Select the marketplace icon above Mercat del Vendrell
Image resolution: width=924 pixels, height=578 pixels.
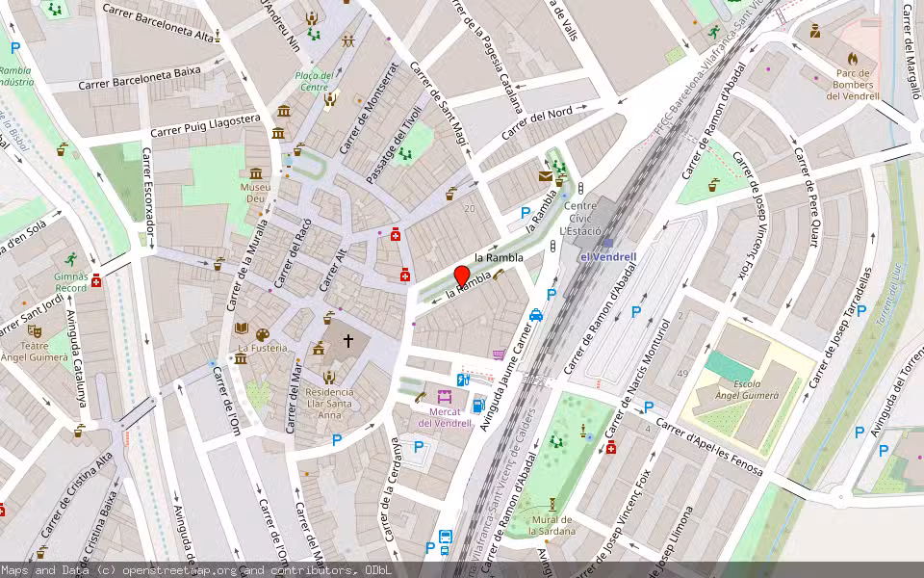[445, 396]
